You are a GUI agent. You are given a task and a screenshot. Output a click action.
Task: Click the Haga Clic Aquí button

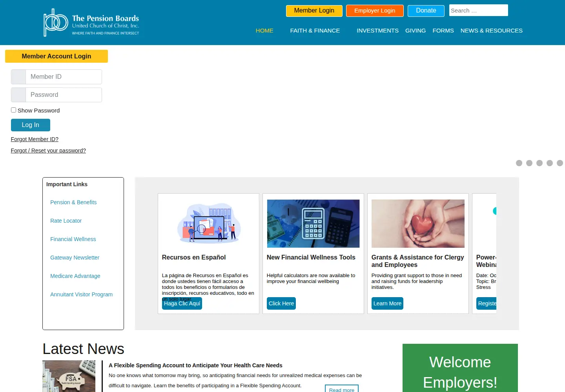[x=182, y=303]
